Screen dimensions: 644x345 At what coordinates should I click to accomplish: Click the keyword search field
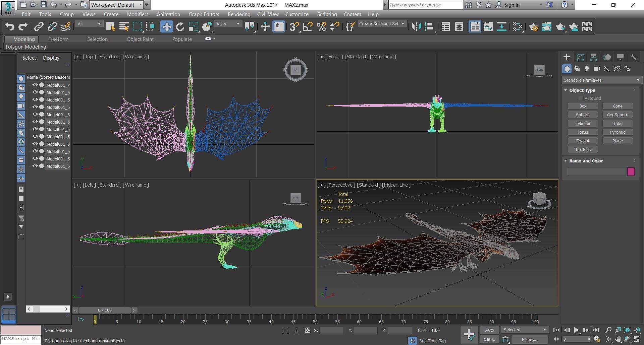coord(426,5)
